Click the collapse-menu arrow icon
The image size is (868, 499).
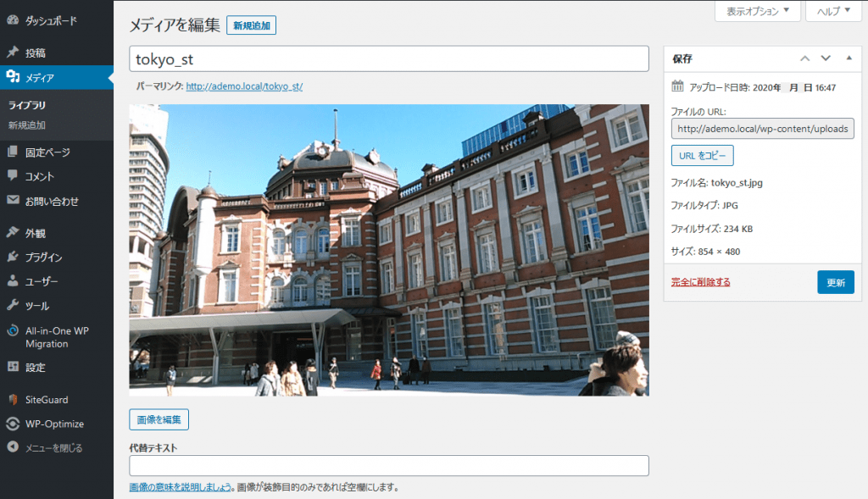pyautogui.click(x=13, y=447)
